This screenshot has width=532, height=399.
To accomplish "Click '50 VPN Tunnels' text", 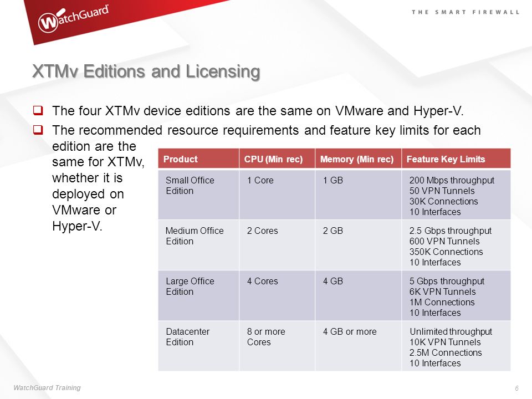I will 442,191.
